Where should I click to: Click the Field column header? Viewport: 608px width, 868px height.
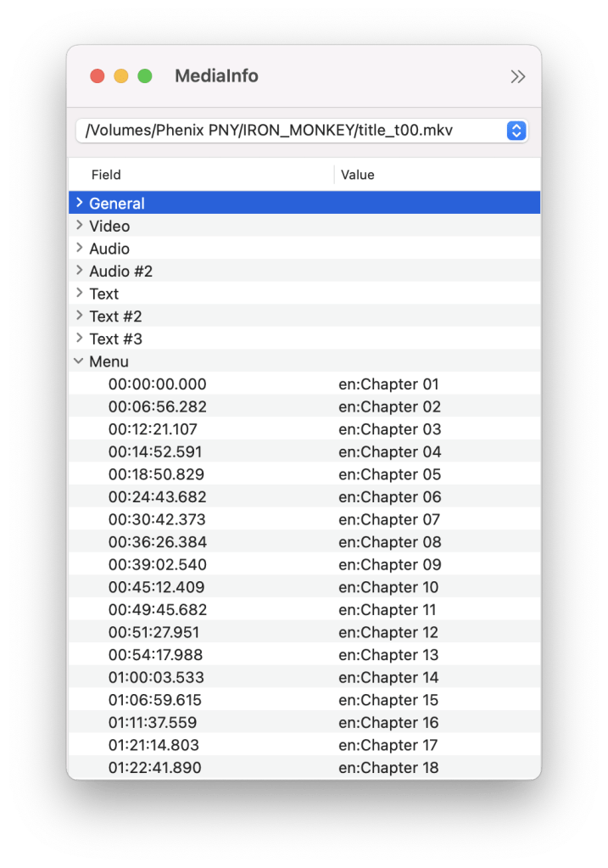pyautogui.click(x=106, y=175)
